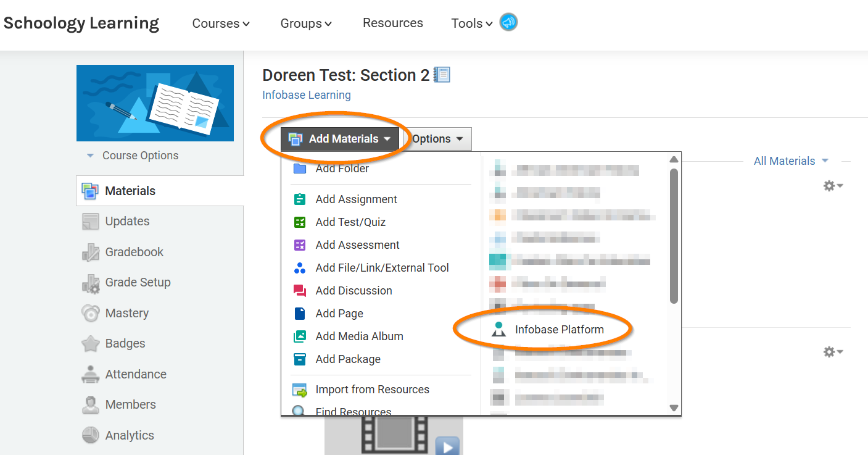The height and width of the screenshot is (455, 868).
Task: Open the Attendance sidebar link
Action: (136, 374)
